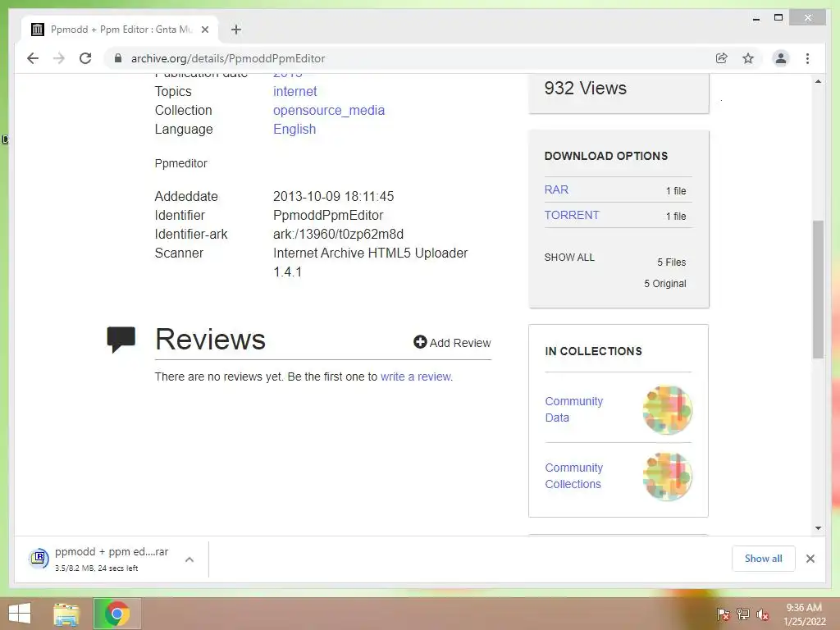
Task: Click the 932 Views text
Action: [585, 88]
